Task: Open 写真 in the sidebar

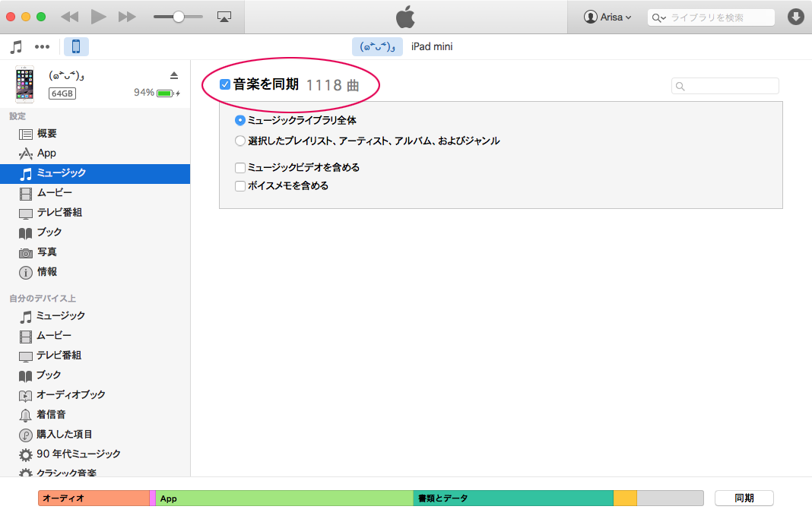Action: click(95, 252)
